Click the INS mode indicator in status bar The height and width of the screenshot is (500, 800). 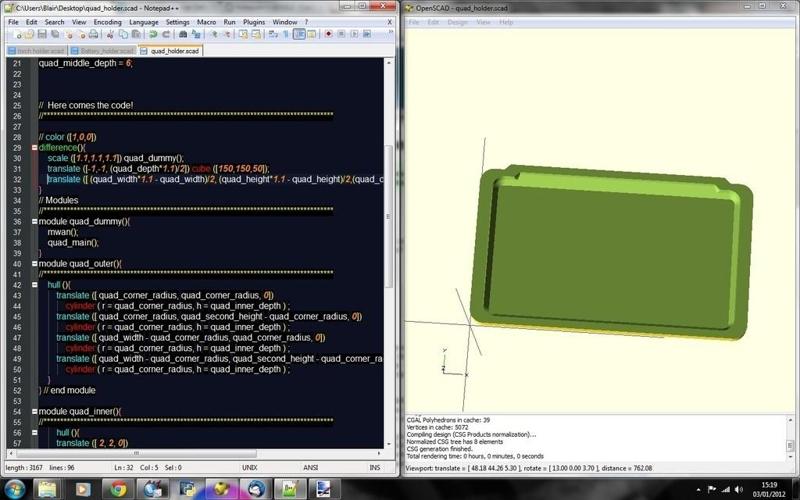[375, 467]
